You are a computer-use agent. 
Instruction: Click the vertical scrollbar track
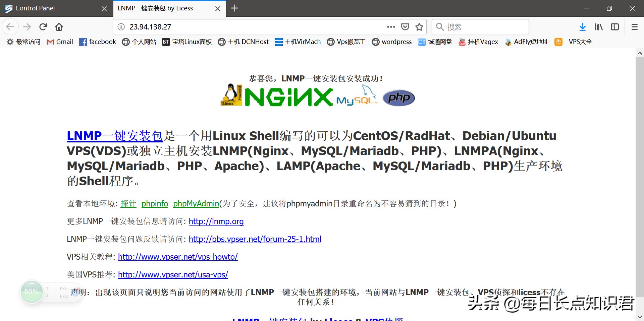pos(640,185)
